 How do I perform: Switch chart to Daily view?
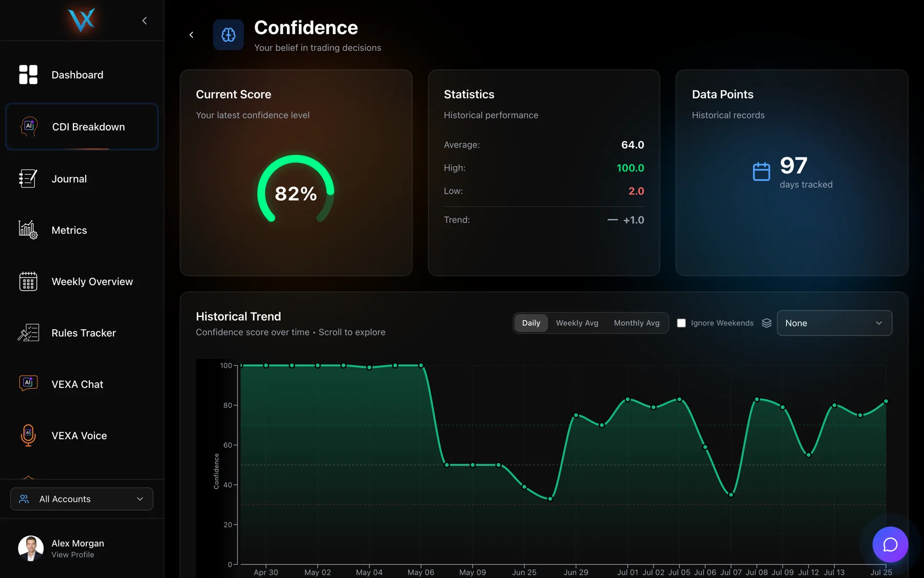point(531,323)
